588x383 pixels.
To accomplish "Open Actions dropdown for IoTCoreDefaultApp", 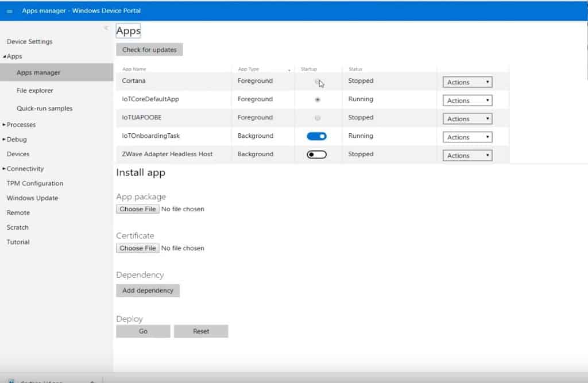I will (x=467, y=100).
